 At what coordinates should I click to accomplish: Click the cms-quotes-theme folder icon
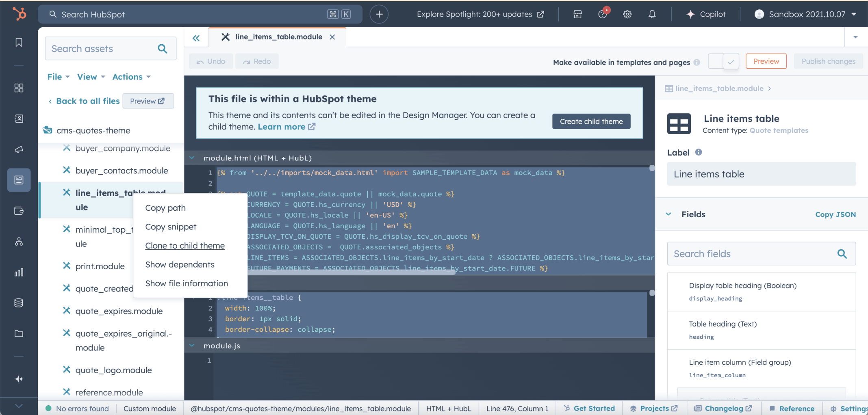pos(48,130)
